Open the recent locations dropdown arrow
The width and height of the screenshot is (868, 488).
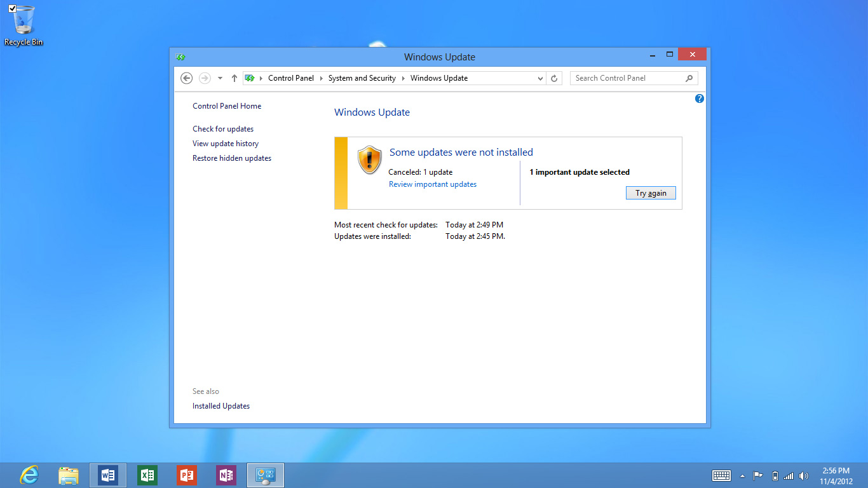[220, 78]
